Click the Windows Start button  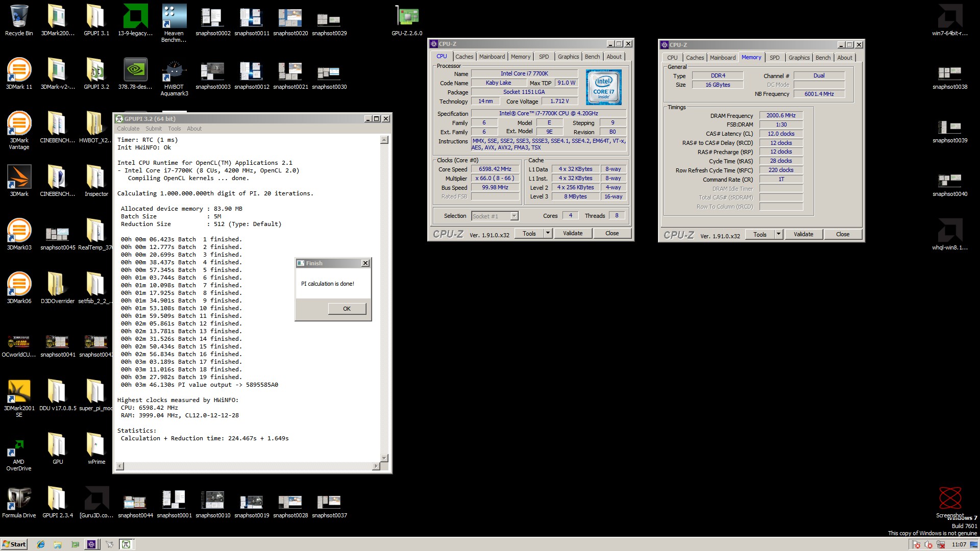pyautogui.click(x=14, y=544)
